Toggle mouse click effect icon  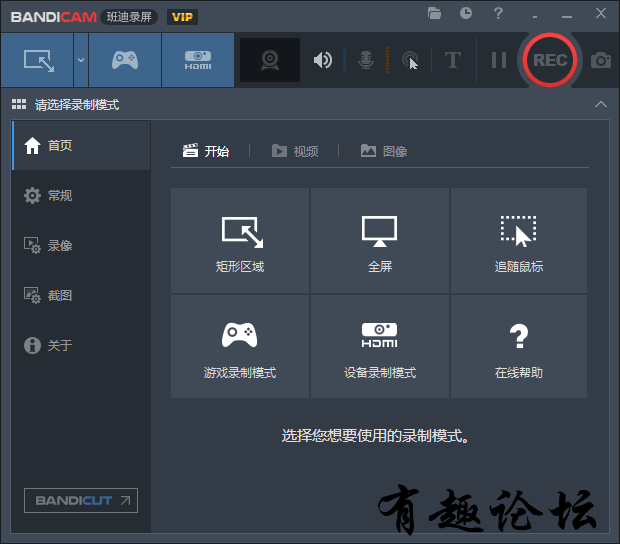pos(410,61)
